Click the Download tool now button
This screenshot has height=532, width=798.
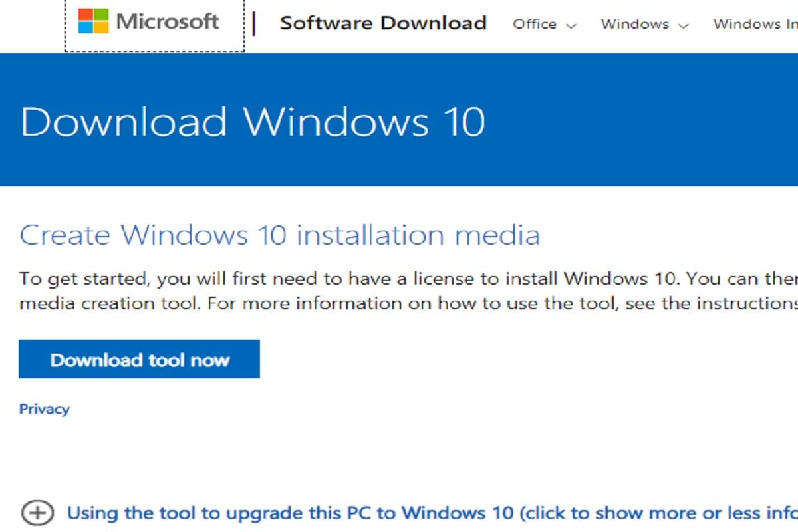(x=140, y=359)
